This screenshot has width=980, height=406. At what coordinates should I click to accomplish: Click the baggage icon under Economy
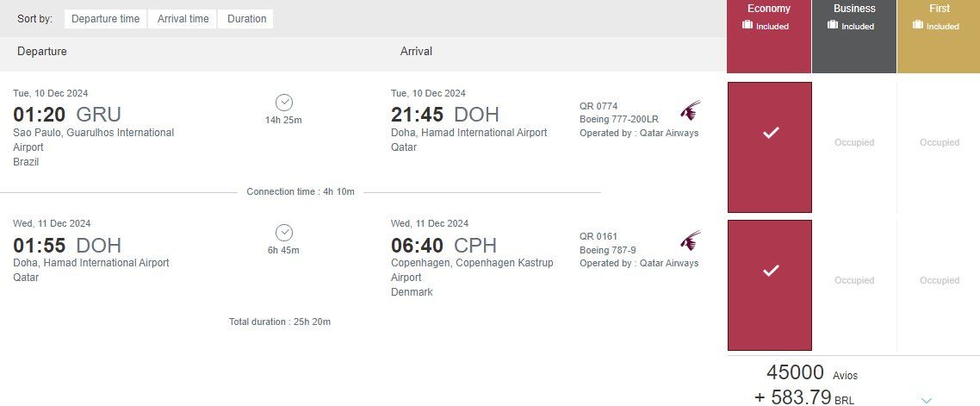(x=747, y=26)
